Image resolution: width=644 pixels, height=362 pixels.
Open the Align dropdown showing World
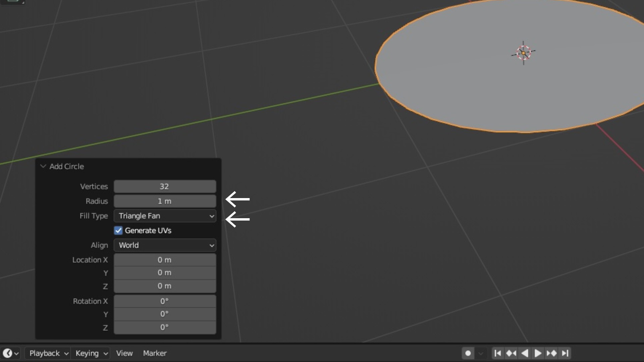tap(165, 245)
